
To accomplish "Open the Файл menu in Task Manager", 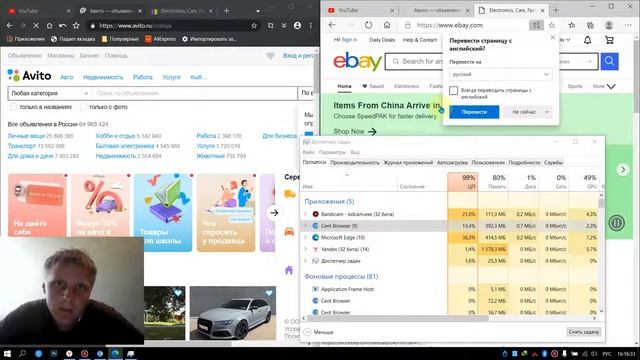I will (309, 152).
